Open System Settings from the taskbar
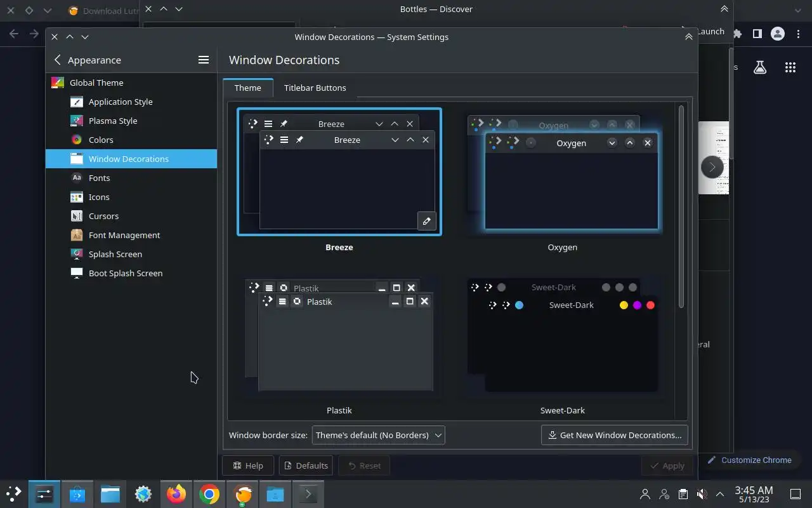The width and height of the screenshot is (812, 508). (x=44, y=493)
